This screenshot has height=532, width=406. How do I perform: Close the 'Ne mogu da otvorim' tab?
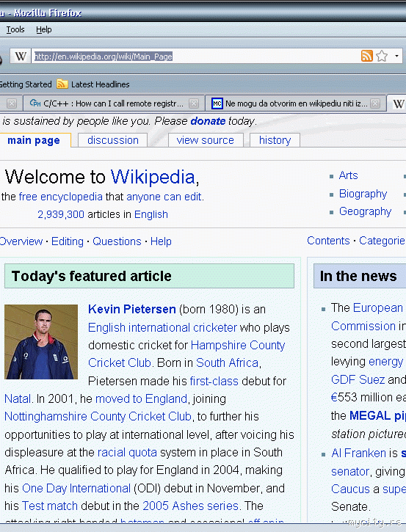375,103
